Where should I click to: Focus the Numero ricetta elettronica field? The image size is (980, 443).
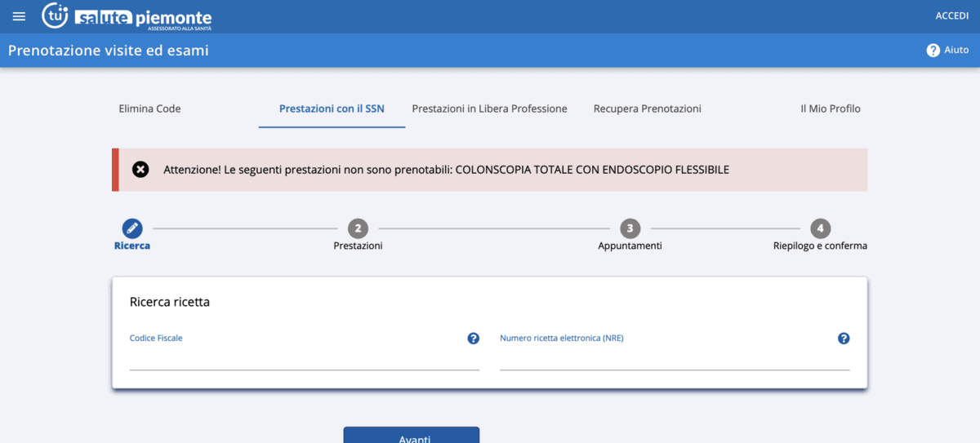tap(675, 360)
